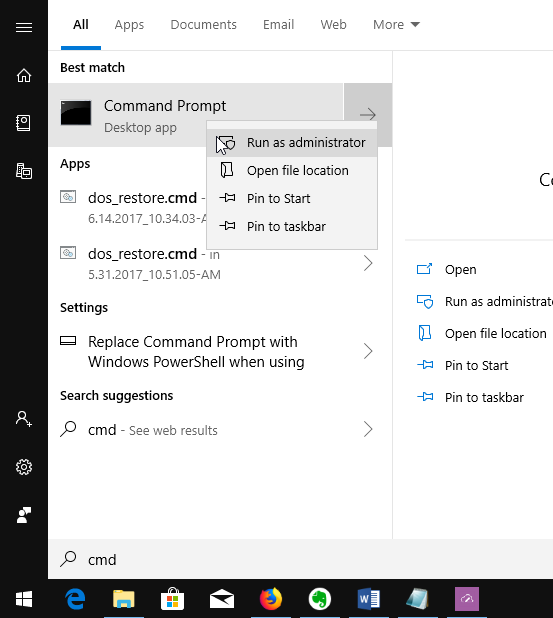Viewport: 553px width, 618px height.
Task: Switch to the Web tab
Action: point(333,25)
